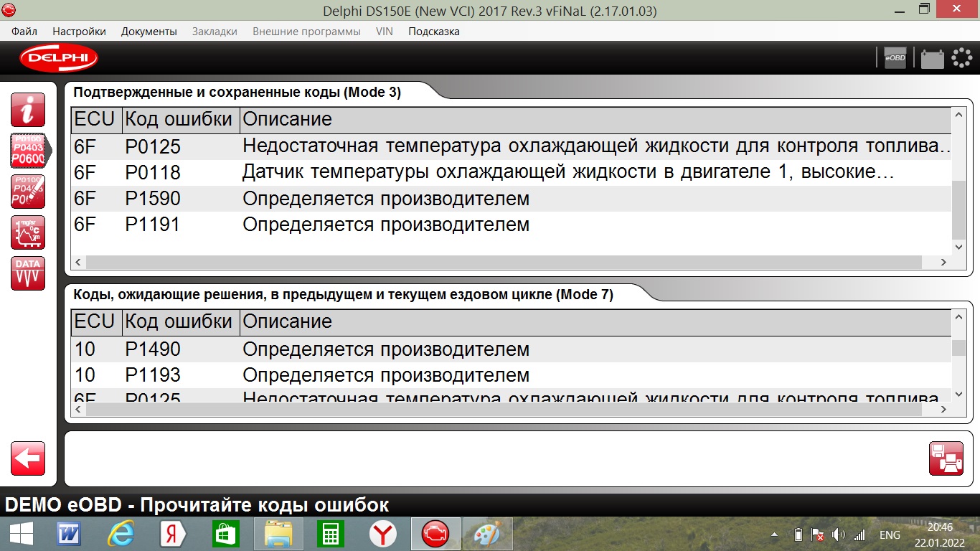Click the eOBD status icon
The image size is (980, 551).
[895, 58]
